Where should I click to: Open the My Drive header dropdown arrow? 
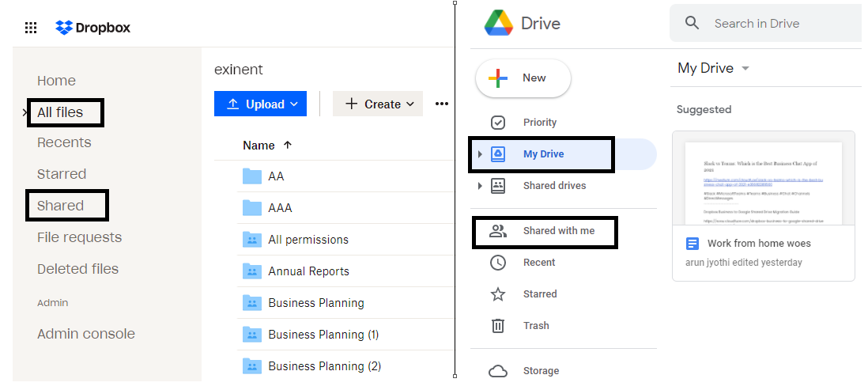(745, 69)
